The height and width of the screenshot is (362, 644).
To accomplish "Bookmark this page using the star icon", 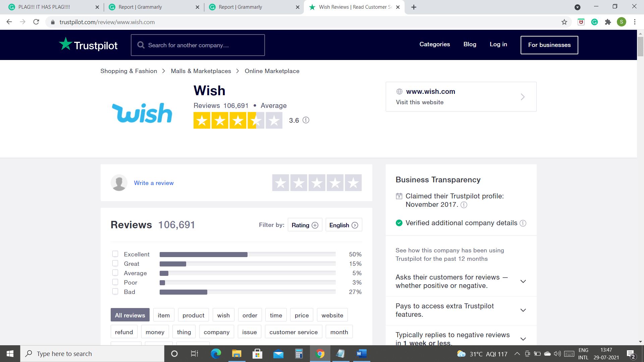I will (565, 22).
